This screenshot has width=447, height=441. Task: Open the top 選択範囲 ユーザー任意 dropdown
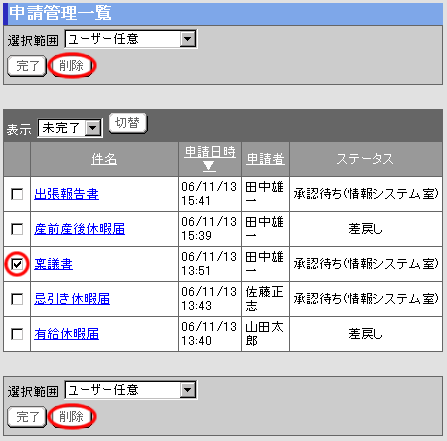pos(131,39)
